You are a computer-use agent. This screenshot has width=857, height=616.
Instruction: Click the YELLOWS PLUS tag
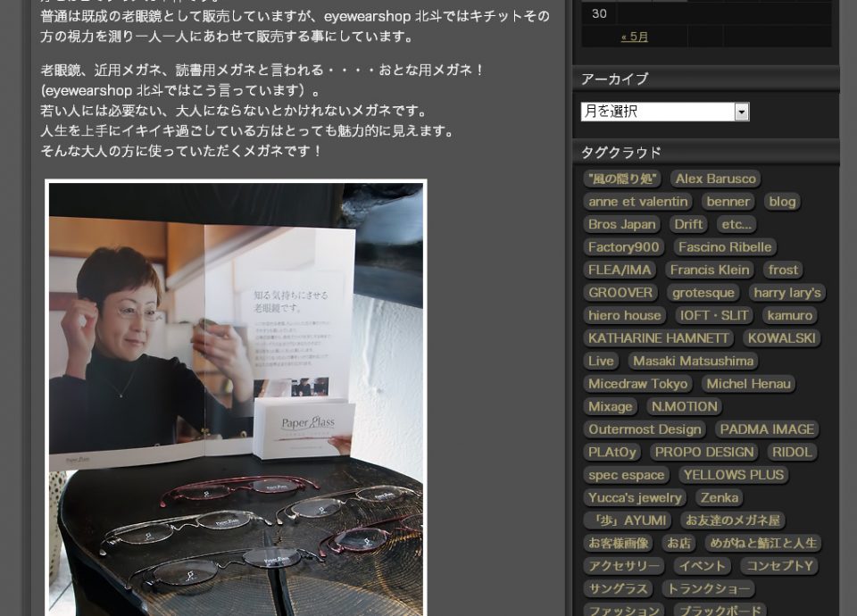[x=734, y=475]
